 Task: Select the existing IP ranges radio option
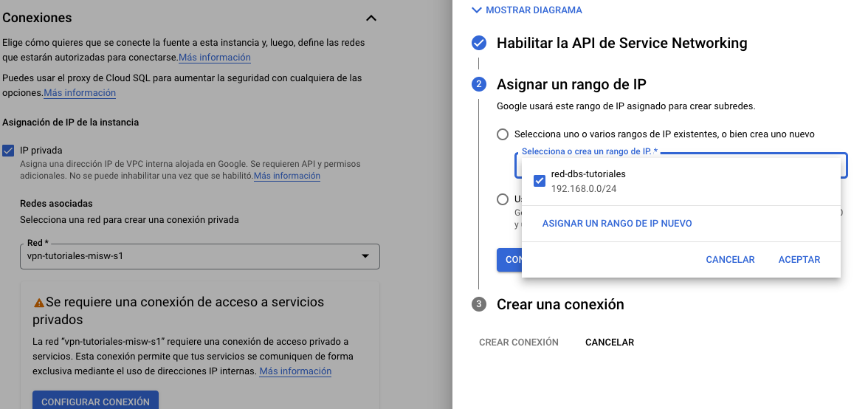coord(503,134)
